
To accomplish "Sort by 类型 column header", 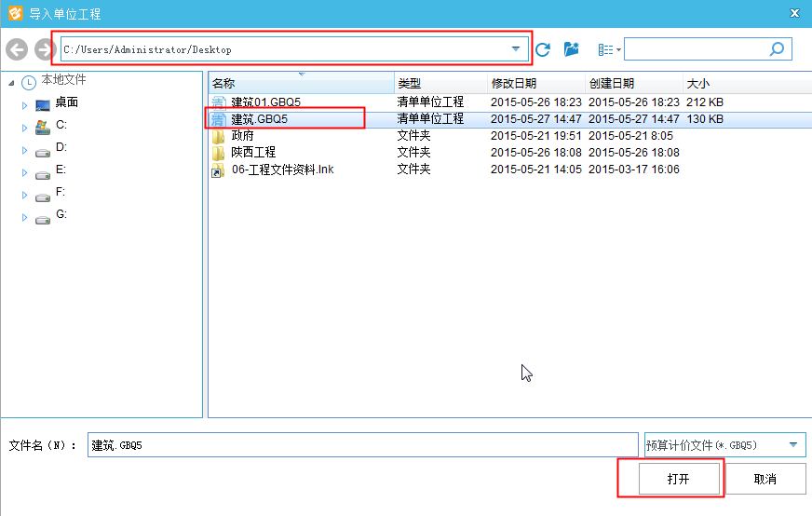I will [x=440, y=83].
